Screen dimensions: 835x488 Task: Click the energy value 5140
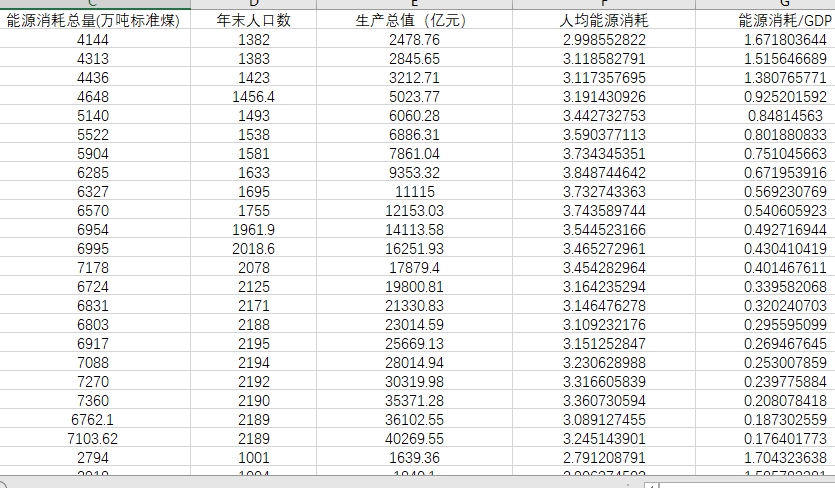pos(93,116)
